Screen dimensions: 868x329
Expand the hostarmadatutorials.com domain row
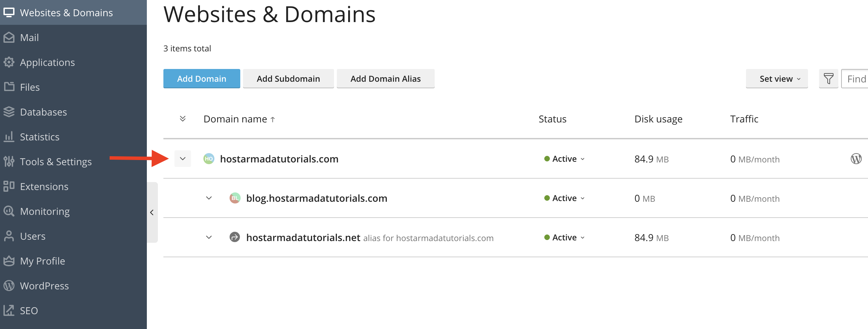click(183, 159)
